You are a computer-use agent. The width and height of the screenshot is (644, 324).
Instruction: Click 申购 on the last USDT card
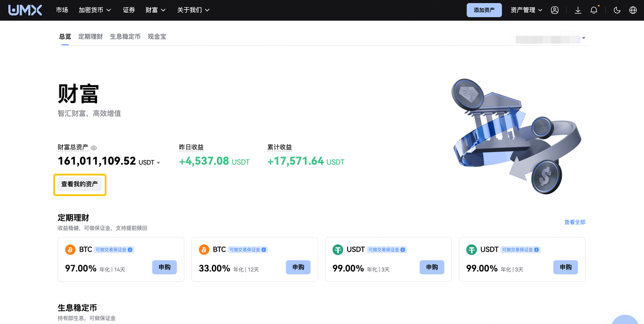(566, 267)
